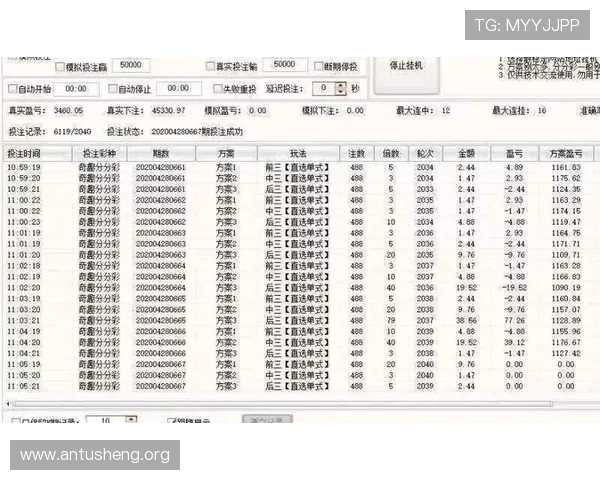Focus the 自动开始 time field

(77, 89)
